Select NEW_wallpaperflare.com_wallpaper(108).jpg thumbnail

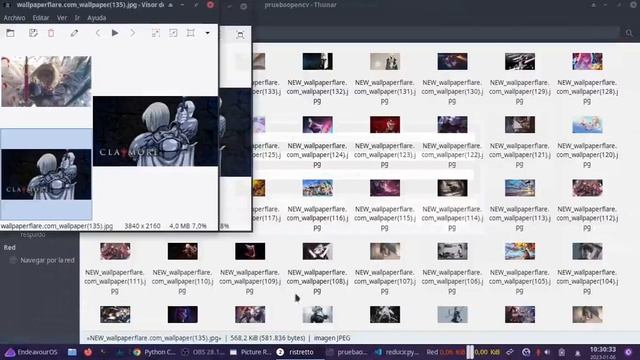[x=318, y=251]
